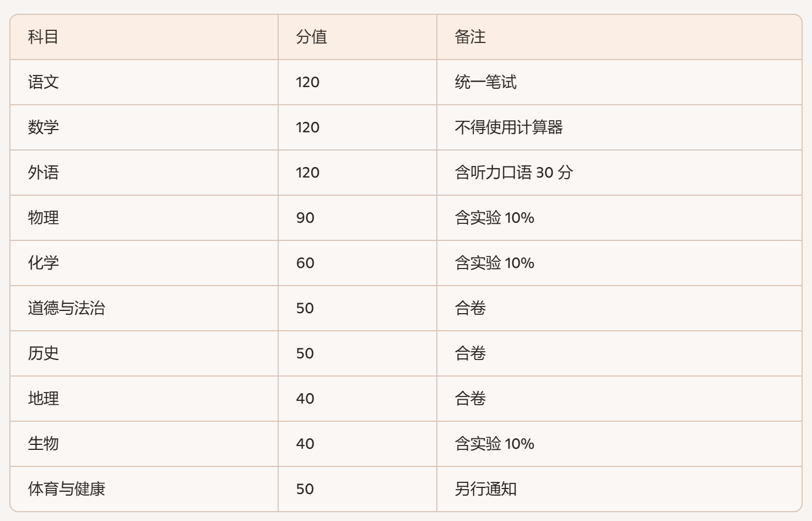The image size is (812, 521).
Task: Click the 合卷 note in 地理 row
Action: click(470, 399)
